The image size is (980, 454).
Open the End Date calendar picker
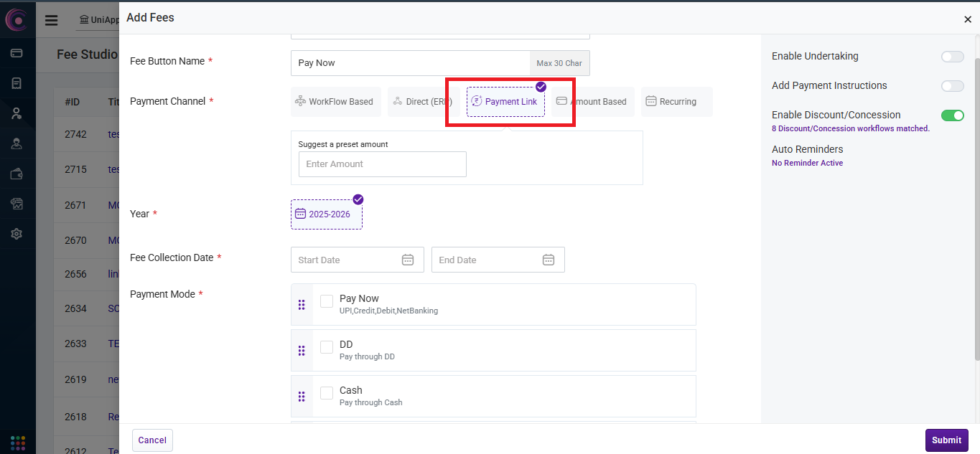tap(548, 260)
